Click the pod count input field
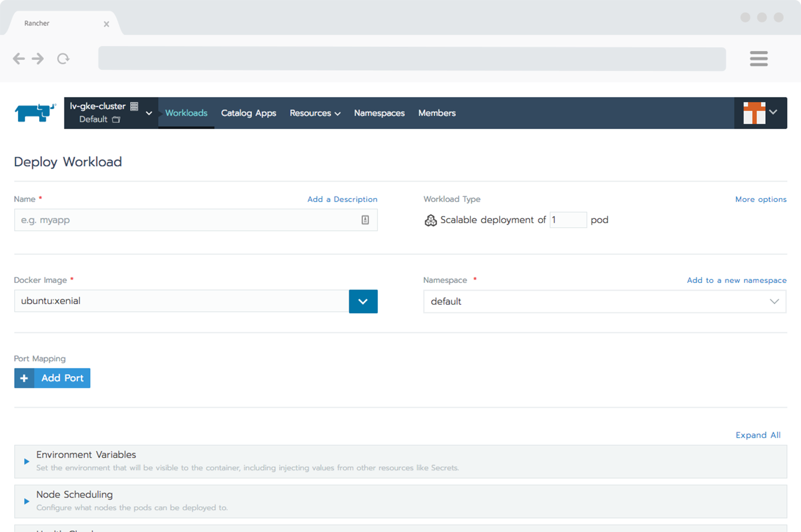Screen dimensions: 801x532 pyautogui.click(x=568, y=220)
